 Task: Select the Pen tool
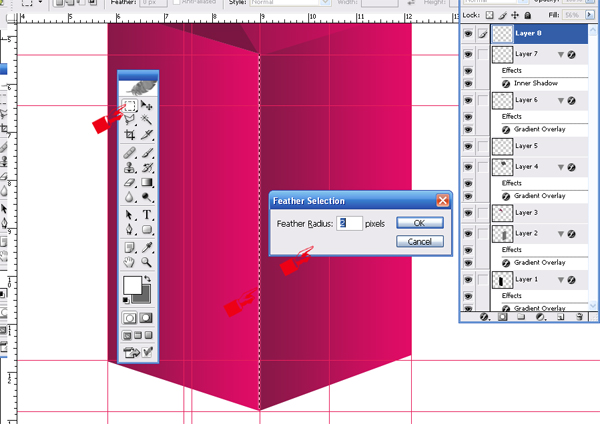(130, 230)
